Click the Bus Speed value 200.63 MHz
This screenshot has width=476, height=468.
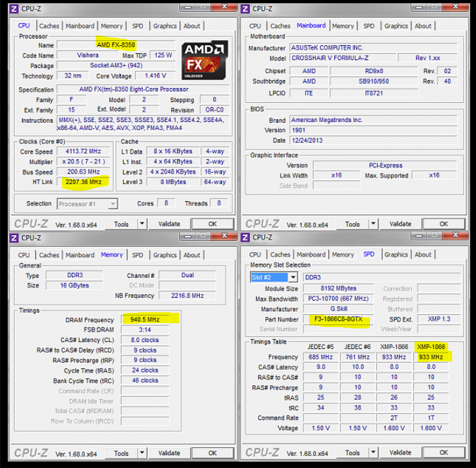83,172
